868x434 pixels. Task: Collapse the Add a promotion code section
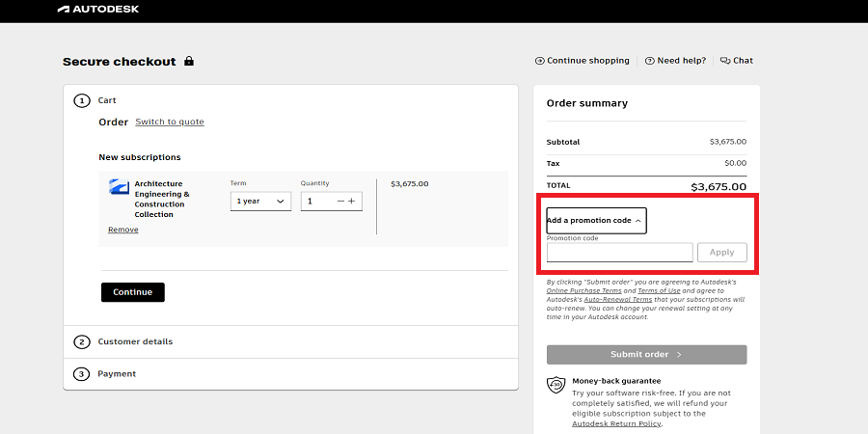click(596, 221)
